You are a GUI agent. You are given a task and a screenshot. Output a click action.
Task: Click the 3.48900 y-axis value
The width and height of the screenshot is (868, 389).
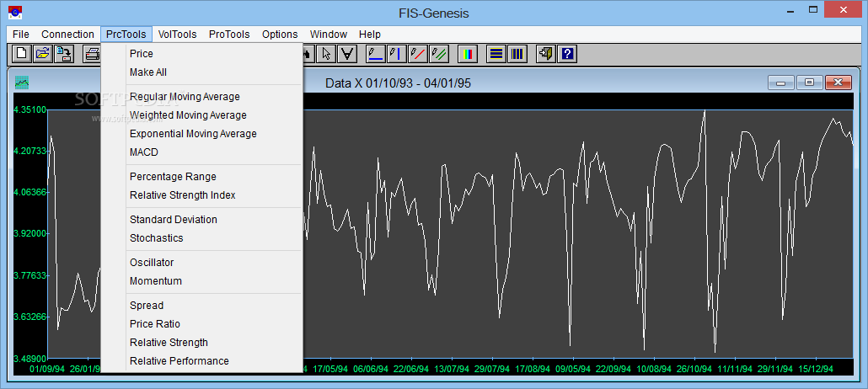(x=29, y=358)
